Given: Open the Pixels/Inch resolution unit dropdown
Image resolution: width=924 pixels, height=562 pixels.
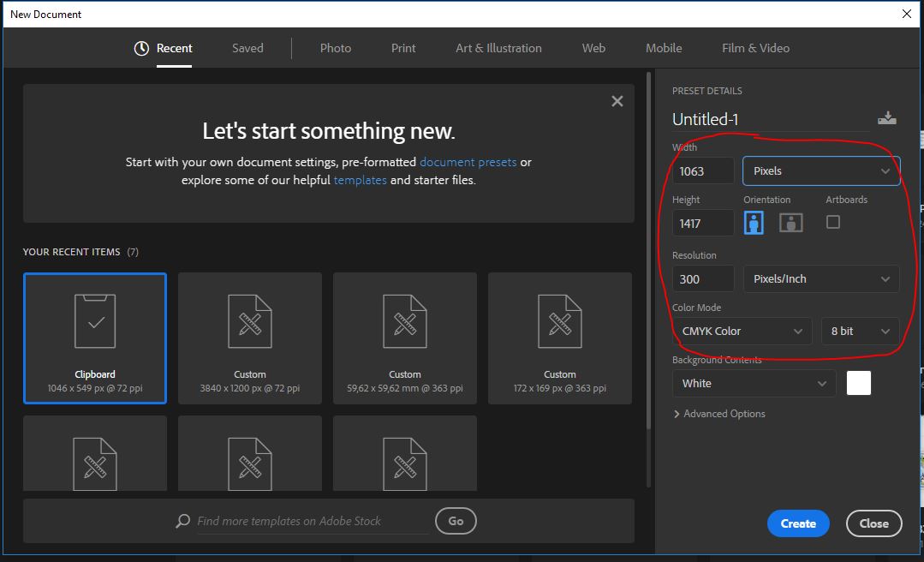Looking at the screenshot, I should click(x=820, y=278).
